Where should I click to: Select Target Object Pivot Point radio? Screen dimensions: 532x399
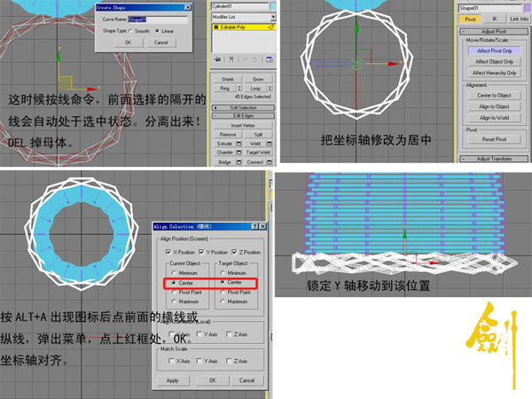[x=223, y=292]
